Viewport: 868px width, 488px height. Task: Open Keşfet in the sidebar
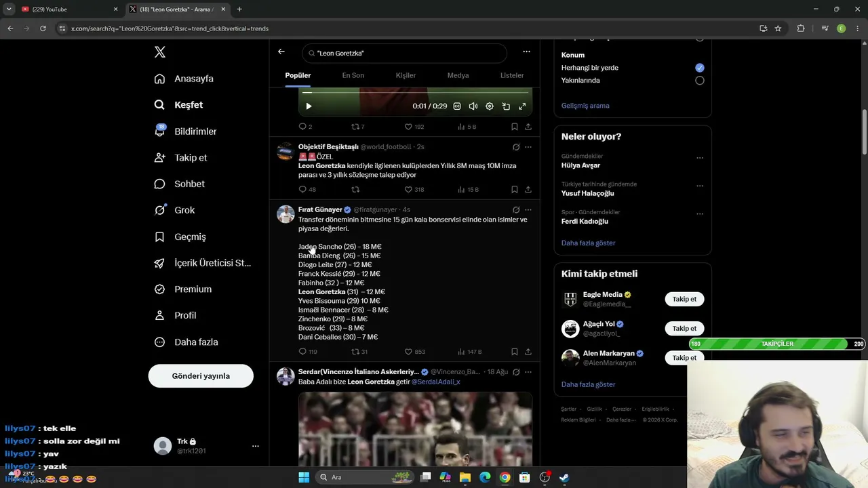tap(178, 105)
